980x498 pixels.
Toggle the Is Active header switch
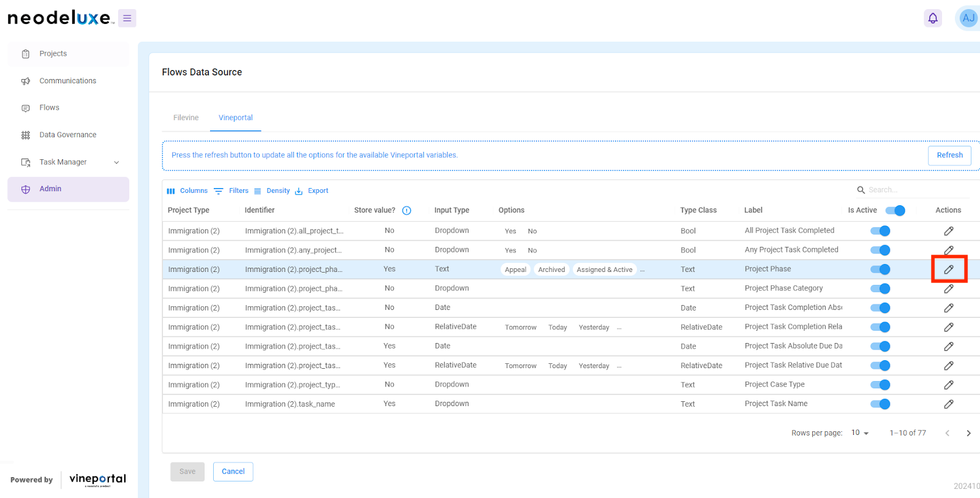(895, 211)
